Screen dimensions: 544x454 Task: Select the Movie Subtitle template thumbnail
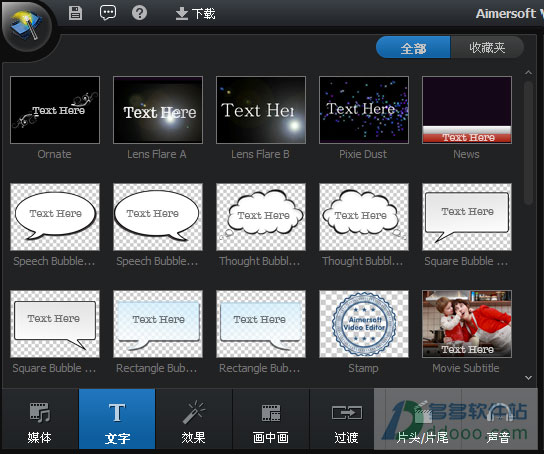coord(467,324)
